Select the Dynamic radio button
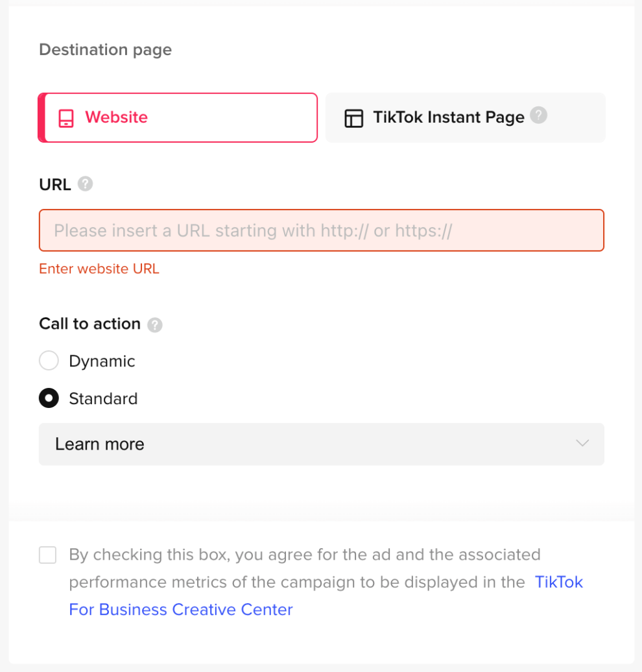Image resolution: width=642 pixels, height=672 pixels. [x=49, y=361]
